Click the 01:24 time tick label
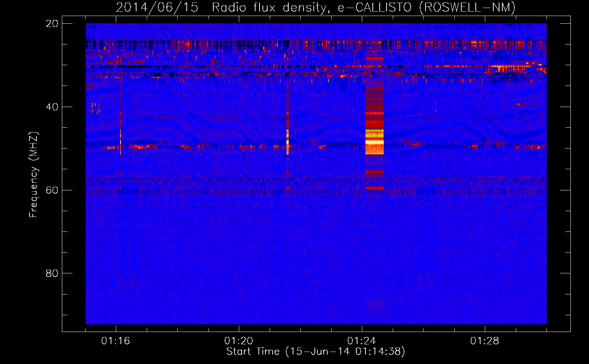This screenshot has width=589, height=364. tap(361, 341)
